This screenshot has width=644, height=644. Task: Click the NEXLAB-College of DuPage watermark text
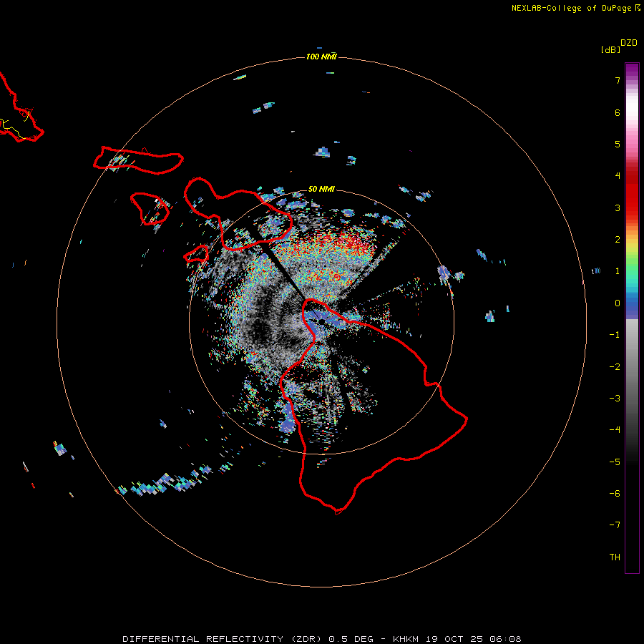[x=575, y=8]
